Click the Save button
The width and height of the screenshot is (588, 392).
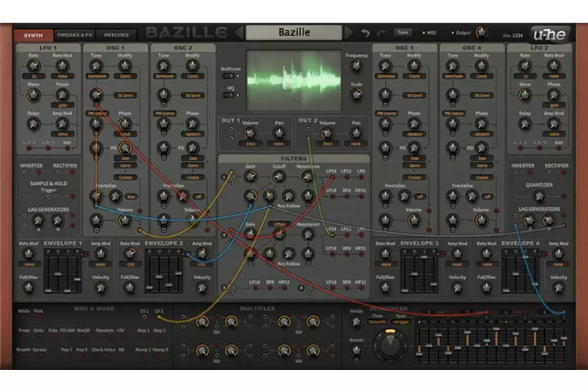[x=403, y=33]
